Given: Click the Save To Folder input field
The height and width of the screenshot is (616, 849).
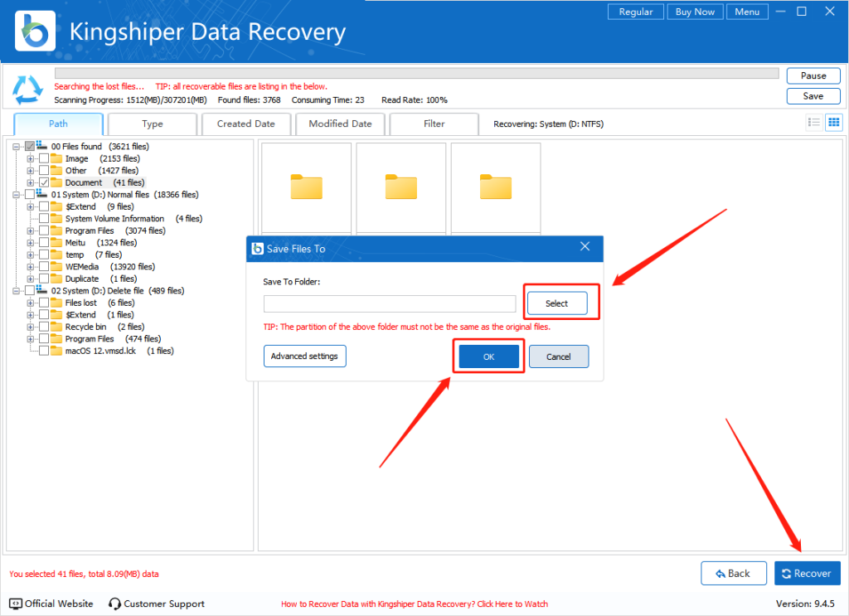Looking at the screenshot, I should (x=390, y=303).
